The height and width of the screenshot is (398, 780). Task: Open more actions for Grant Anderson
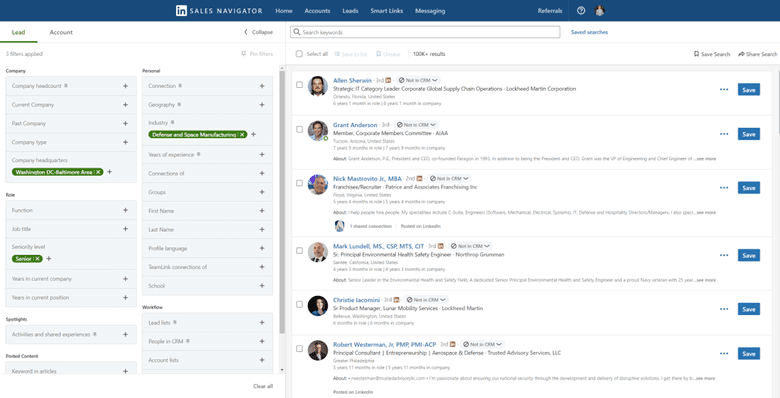click(724, 134)
